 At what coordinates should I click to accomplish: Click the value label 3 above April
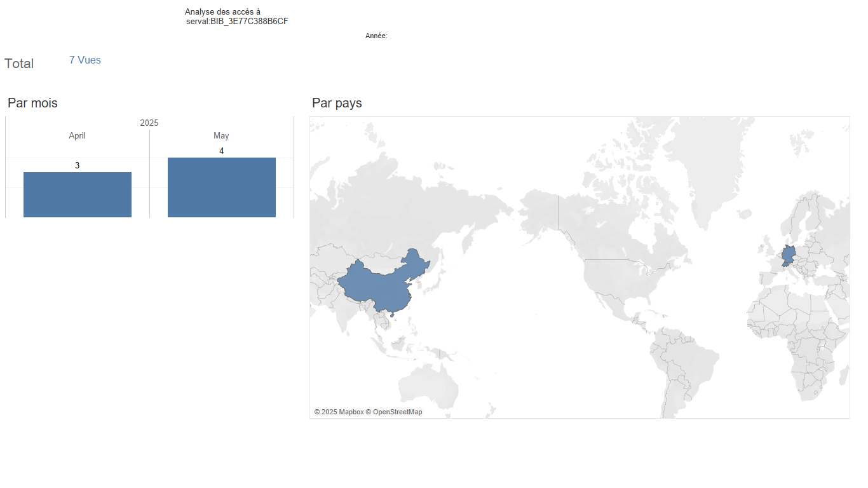click(x=78, y=165)
